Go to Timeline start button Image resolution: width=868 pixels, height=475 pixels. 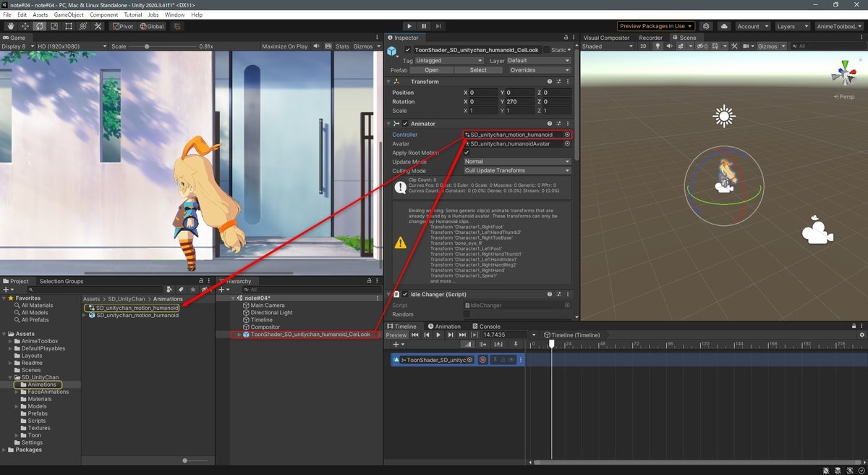click(415, 335)
